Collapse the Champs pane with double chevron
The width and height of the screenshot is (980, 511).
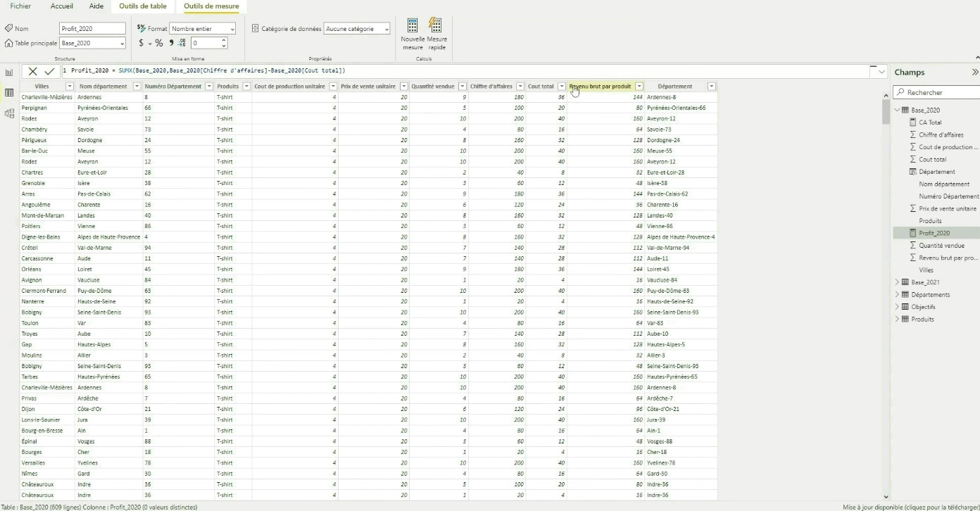pyautogui.click(x=974, y=72)
